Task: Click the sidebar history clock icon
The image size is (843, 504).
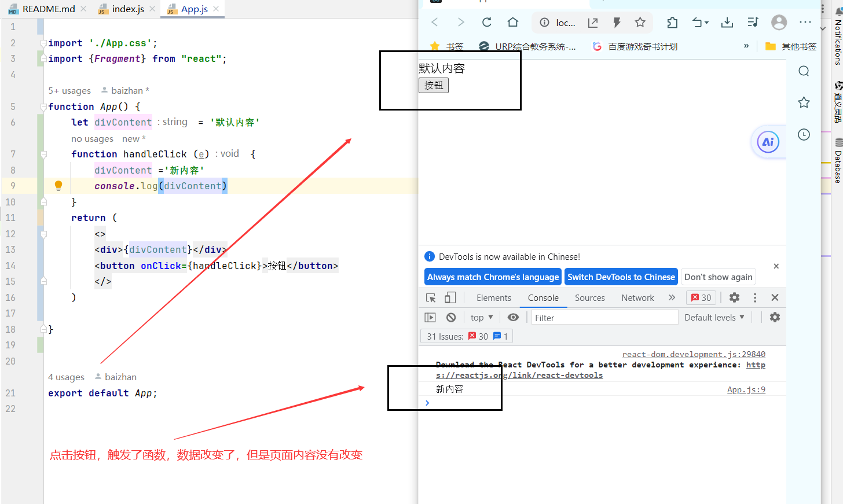Action: point(804,134)
